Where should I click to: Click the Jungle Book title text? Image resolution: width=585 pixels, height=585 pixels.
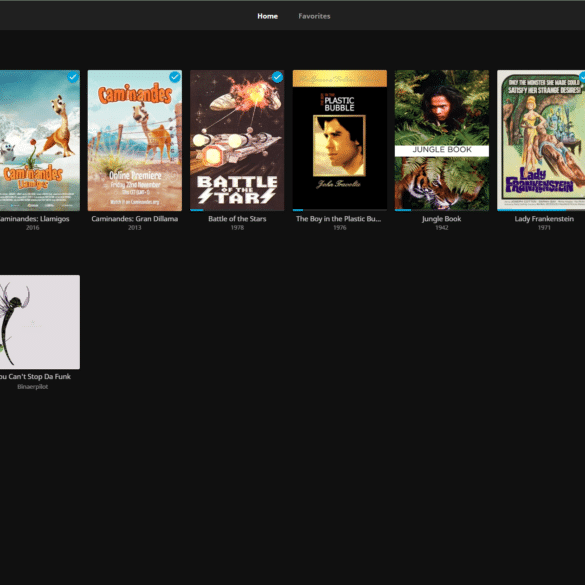[x=442, y=219]
